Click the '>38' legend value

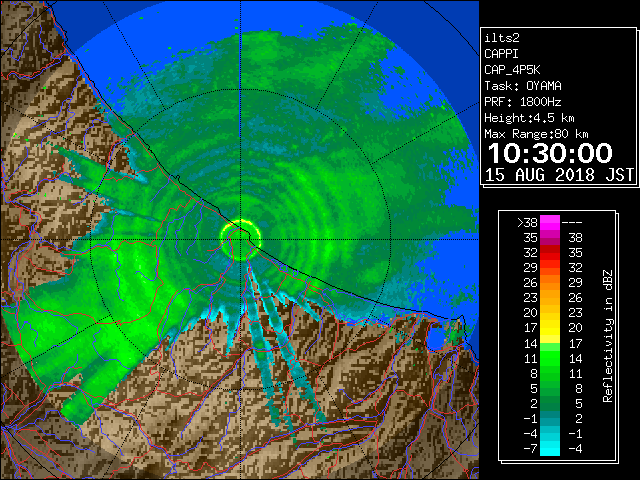pyautogui.click(x=527, y=223)
